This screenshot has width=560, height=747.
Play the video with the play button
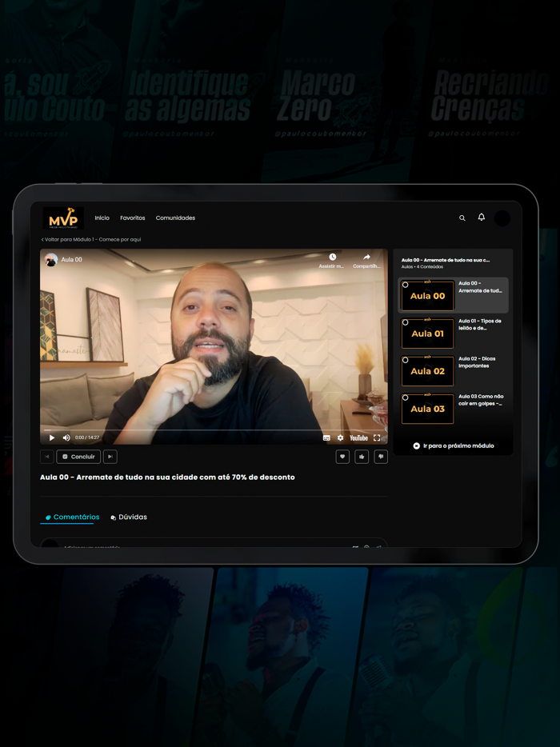[x=52, y=437]
